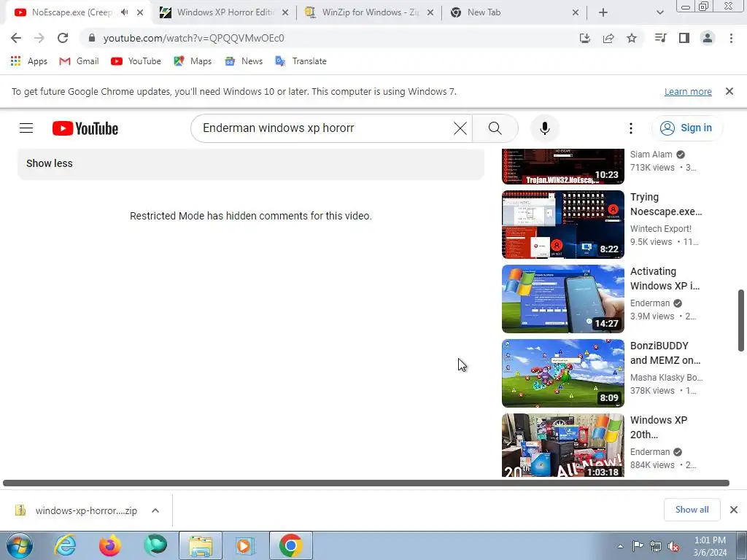Bookmark this page with star icon
The image size is (747, 560).
tap(632, 38)
